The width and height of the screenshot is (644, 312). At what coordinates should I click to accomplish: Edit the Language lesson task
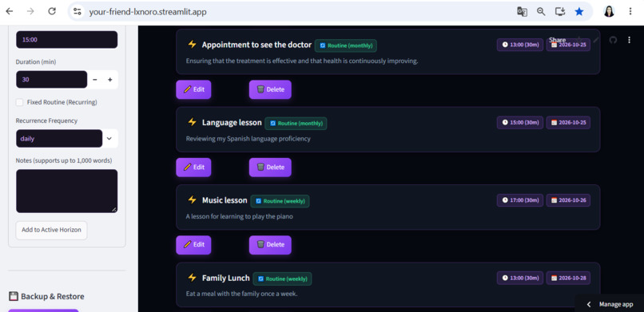[x=193, y=168]
